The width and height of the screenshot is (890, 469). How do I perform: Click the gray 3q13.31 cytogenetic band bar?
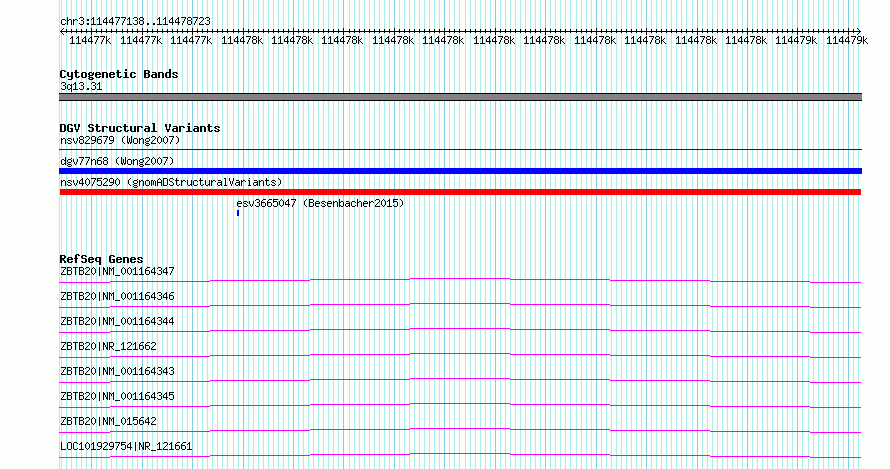coord(460,97)
